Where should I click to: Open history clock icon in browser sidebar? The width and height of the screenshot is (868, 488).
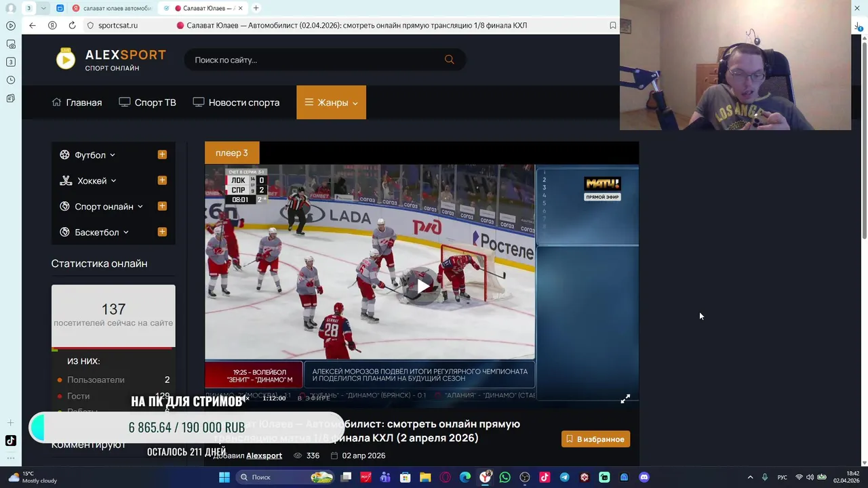coord(10,80)
